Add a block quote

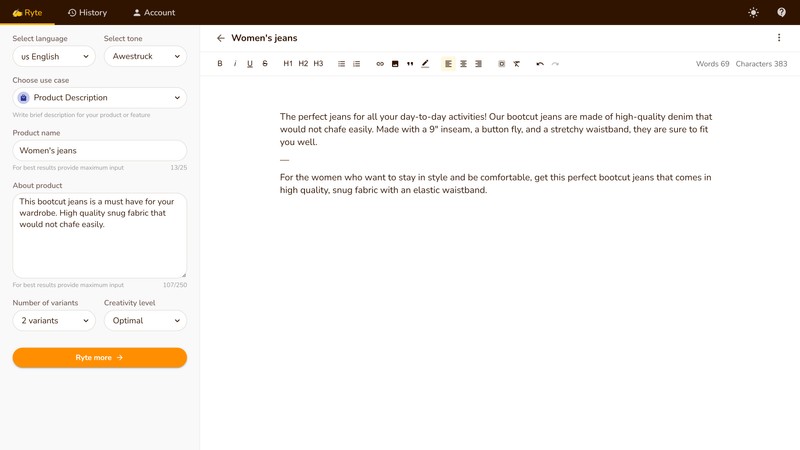pos(410,64)
